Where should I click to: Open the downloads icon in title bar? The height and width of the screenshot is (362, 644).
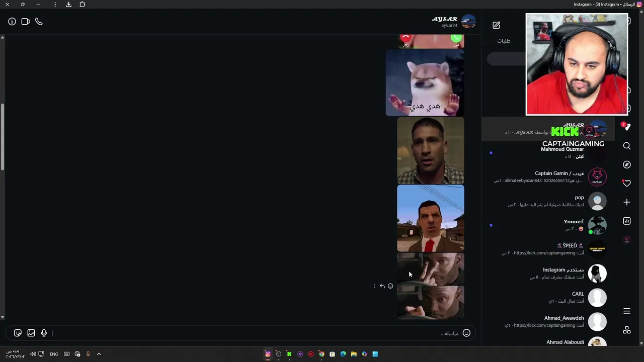(69, 5)
